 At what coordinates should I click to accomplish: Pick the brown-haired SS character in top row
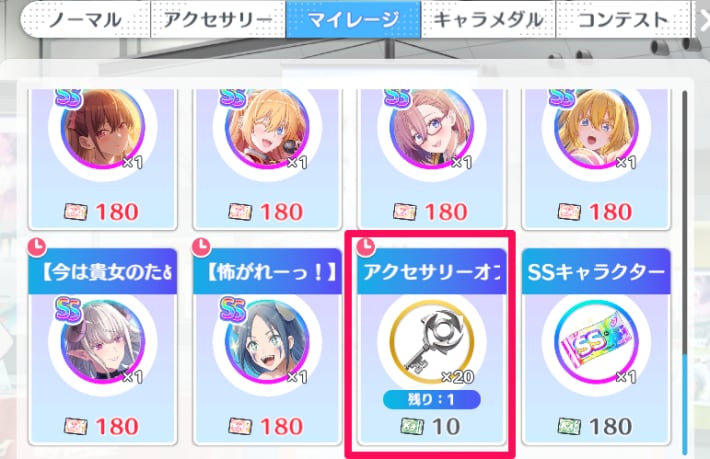pyautogui.click(x=103, y=129)
